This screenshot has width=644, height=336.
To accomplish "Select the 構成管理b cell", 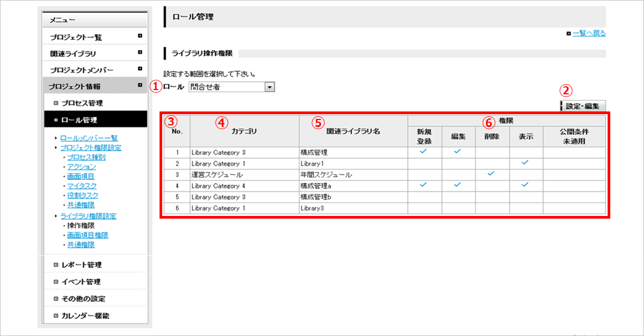I will [x=353, y=197].
